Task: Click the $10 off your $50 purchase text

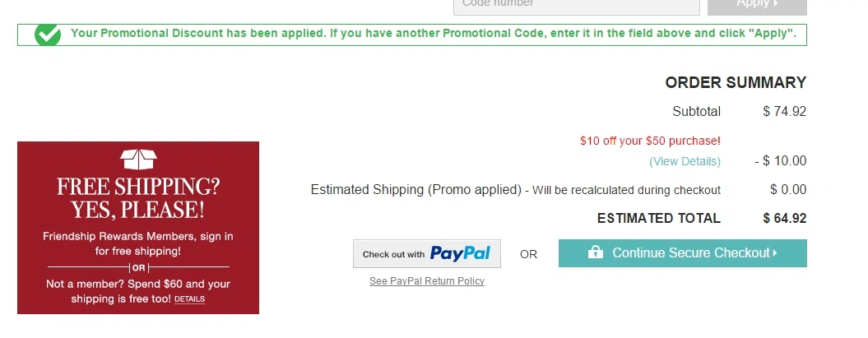Action: tap(651, 141)
